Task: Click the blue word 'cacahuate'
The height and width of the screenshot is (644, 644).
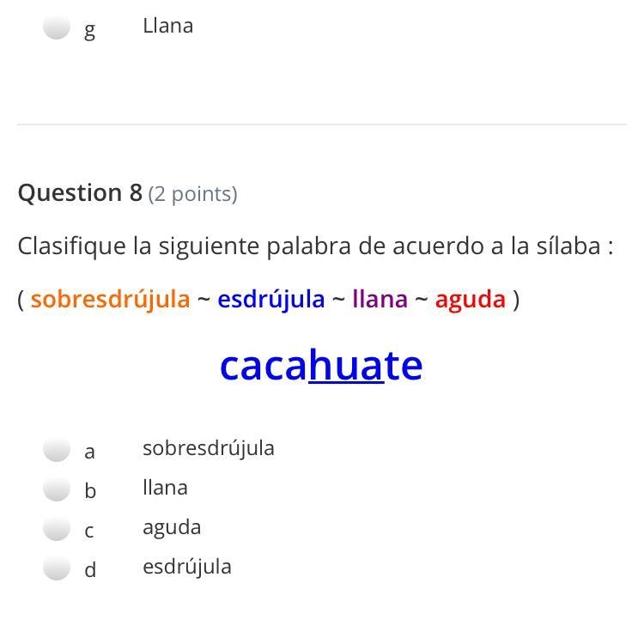Action: 321,365
